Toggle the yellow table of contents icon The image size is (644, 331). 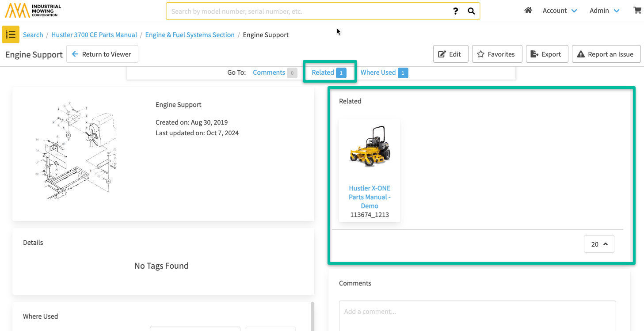[x=11, y=34]
